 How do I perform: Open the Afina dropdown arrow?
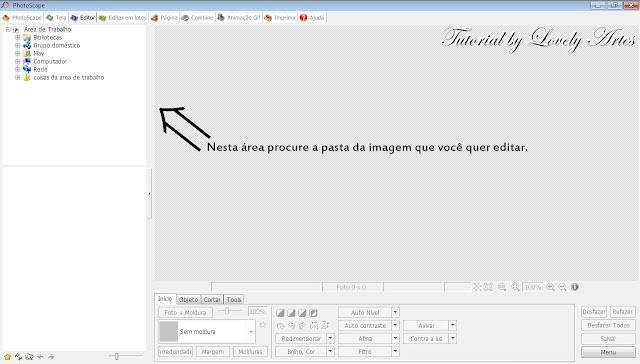(395, 338)
